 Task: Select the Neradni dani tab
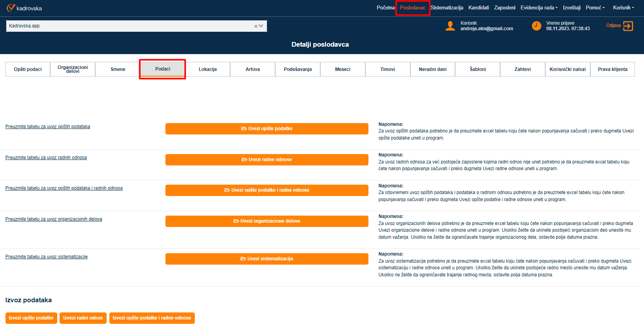(432, 69)
